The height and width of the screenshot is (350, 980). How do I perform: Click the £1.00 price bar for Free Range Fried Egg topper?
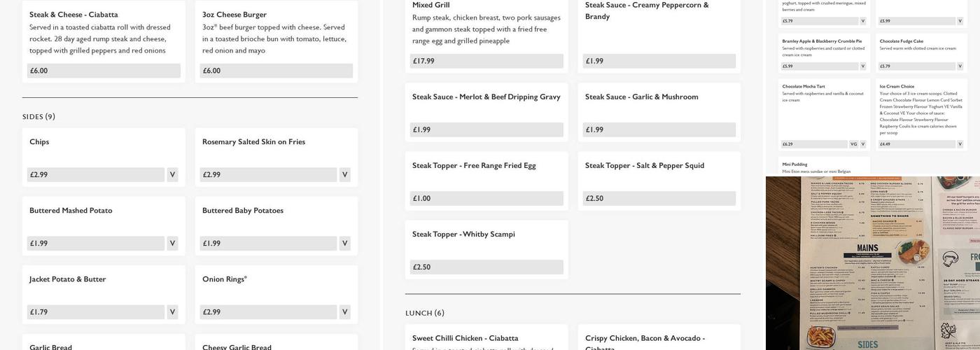click(x=486, y=199)
